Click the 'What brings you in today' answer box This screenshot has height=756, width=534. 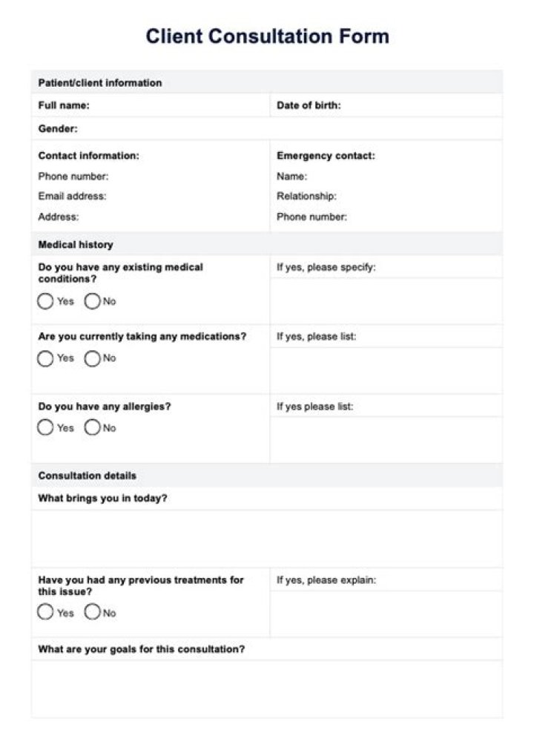pyautogui.click(x=267, y=538)
